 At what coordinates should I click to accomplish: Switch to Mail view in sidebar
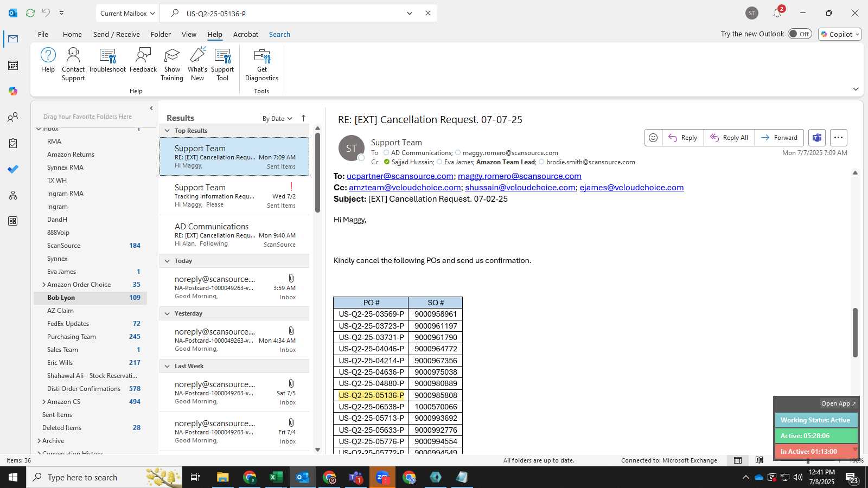point(13,39)
